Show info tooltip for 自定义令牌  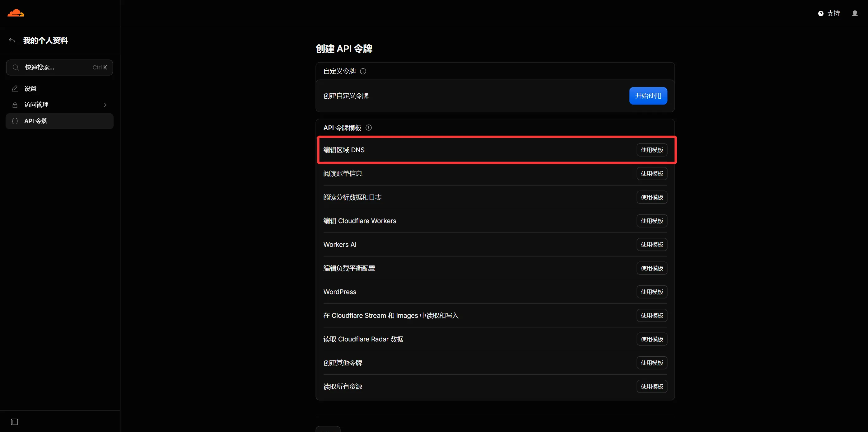(363, 71)
